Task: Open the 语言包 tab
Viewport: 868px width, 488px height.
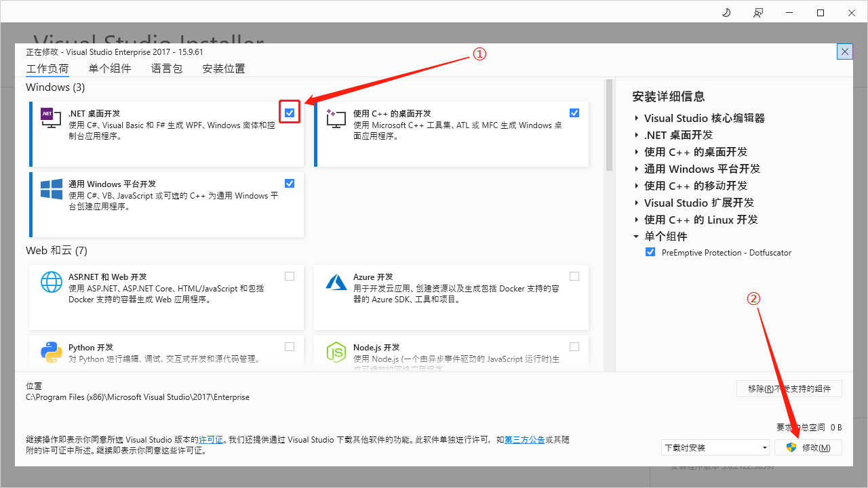Action: tap(167, 68)
